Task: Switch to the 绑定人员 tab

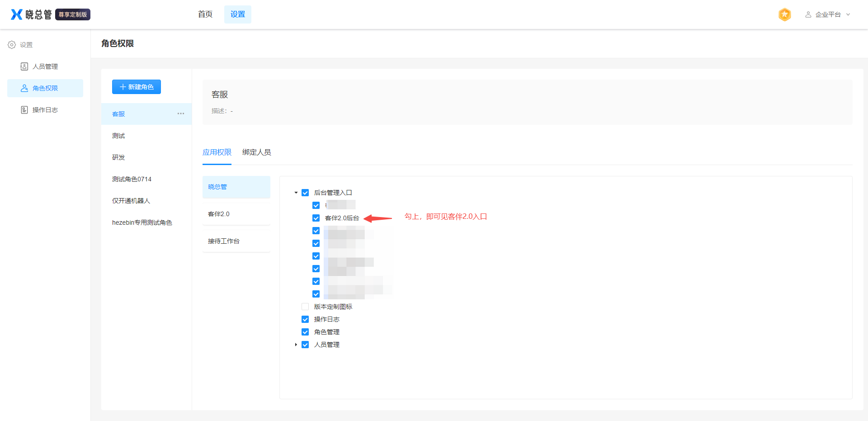Action: coord(257,152)
